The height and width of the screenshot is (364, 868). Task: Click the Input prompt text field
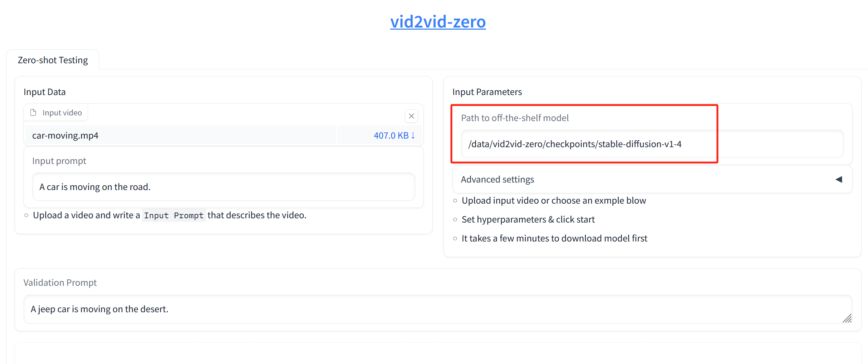(x=223, y=186)
